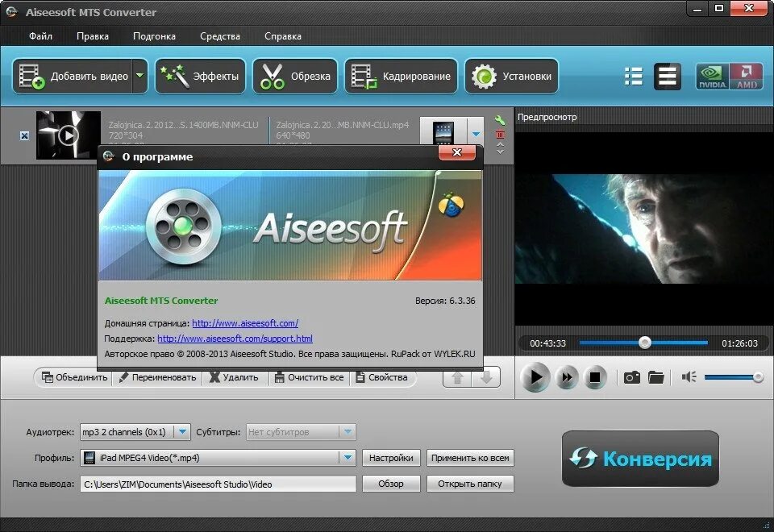Viewport: 774px width, 532px height.
Task: Click the Добавить видео button
Action: click(73, 77)
